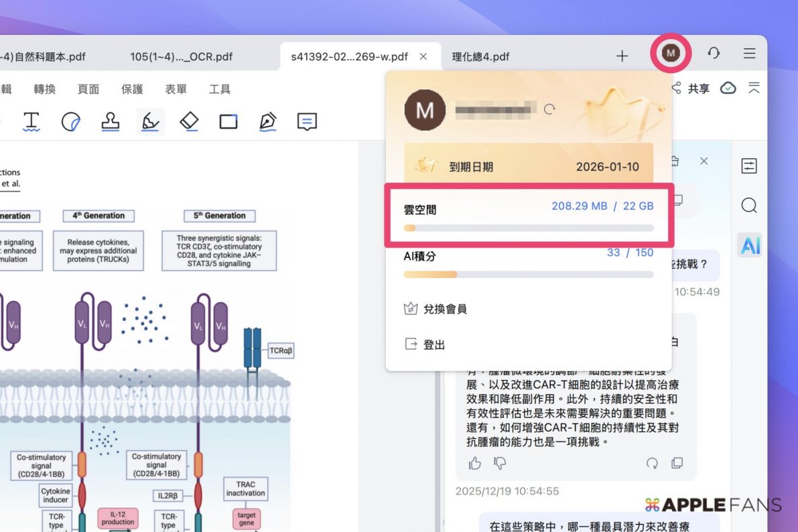The width and height of the screenshot is (798, 532).
Task: Select the rectangle shape tool
Action: [228, 121]
